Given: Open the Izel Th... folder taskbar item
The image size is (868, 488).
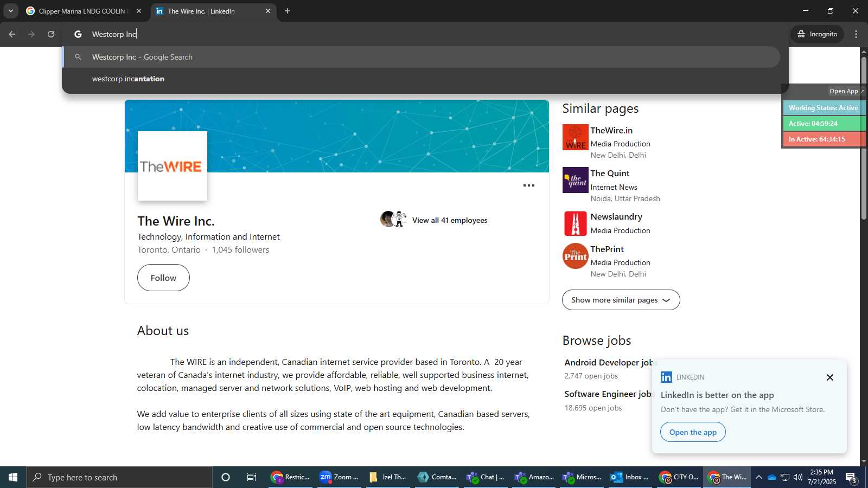Looking at the screenshot, I should click(387, 477).
